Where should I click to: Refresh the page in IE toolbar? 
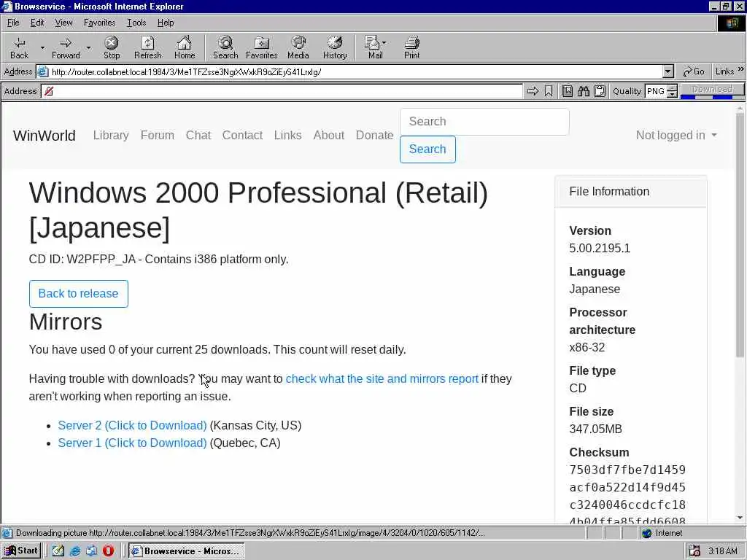click(147, 47)
